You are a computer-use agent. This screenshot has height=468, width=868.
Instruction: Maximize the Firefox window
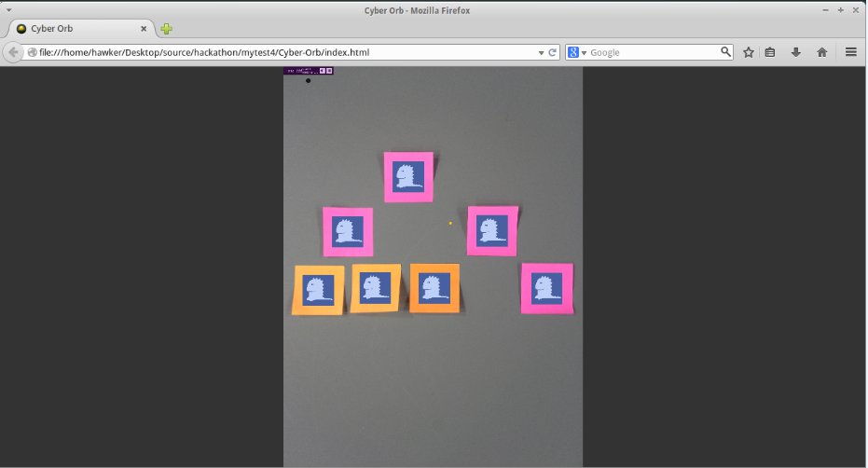tap(840, 10)
